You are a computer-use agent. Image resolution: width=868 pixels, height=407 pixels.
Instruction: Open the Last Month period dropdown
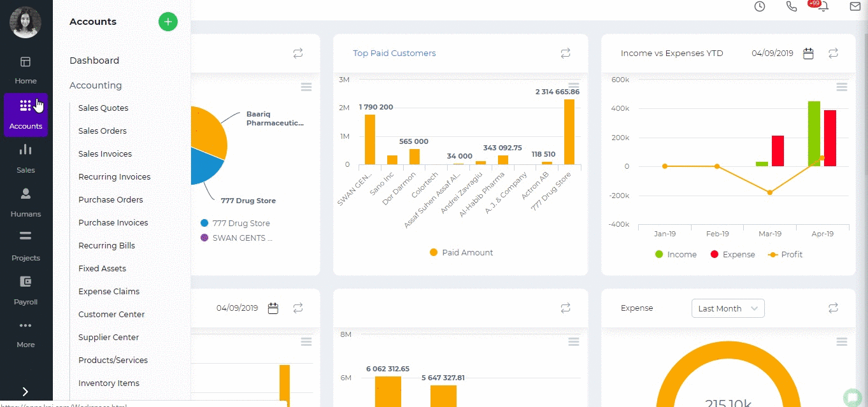pos(728,308)
